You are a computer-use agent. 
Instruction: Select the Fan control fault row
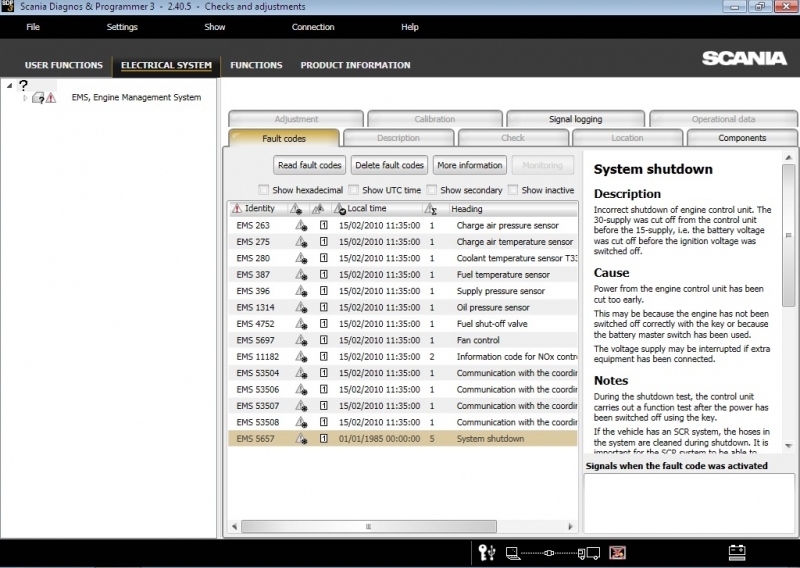click(403, 340)
